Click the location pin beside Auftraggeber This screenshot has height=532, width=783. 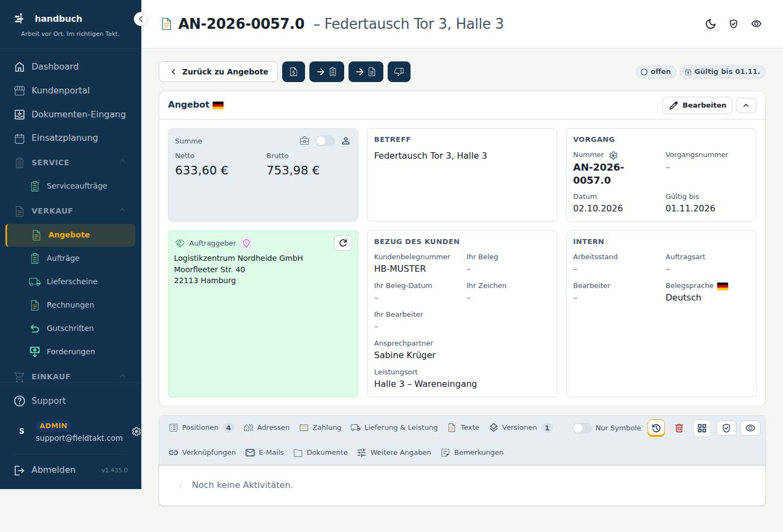(246, 243)
